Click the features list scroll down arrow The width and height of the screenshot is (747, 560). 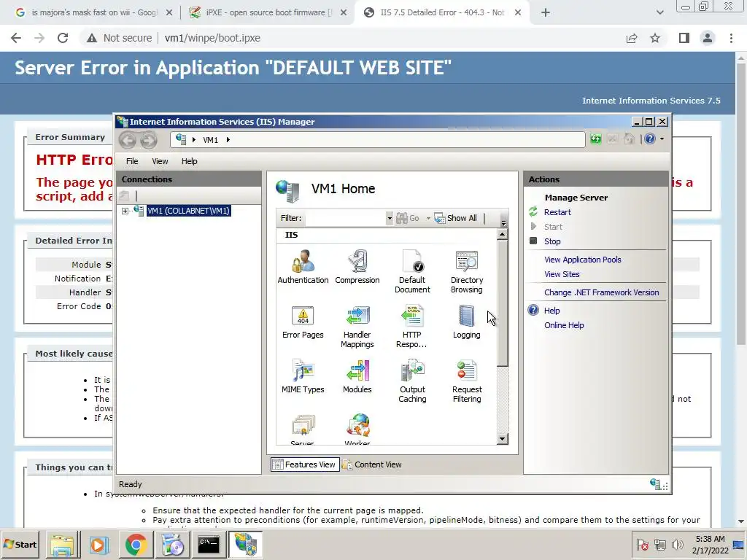[x=502, y=439]
